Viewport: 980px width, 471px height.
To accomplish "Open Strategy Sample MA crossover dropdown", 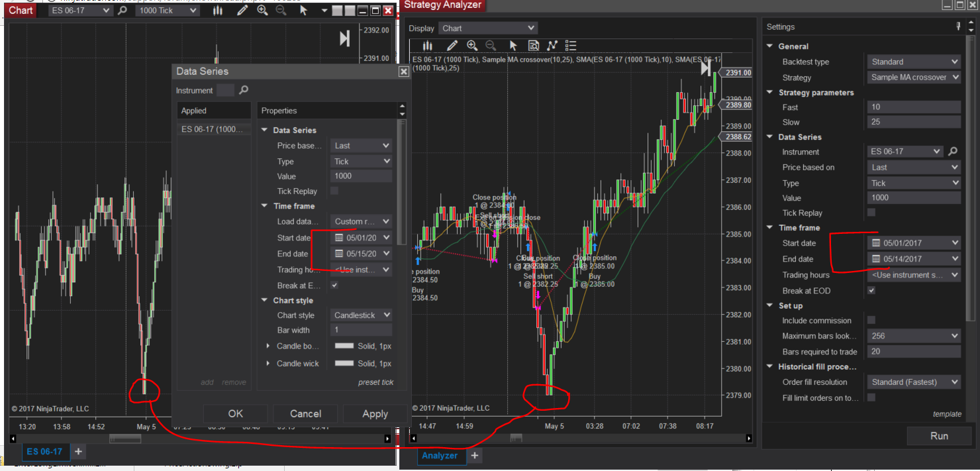I will pos(914,78).
